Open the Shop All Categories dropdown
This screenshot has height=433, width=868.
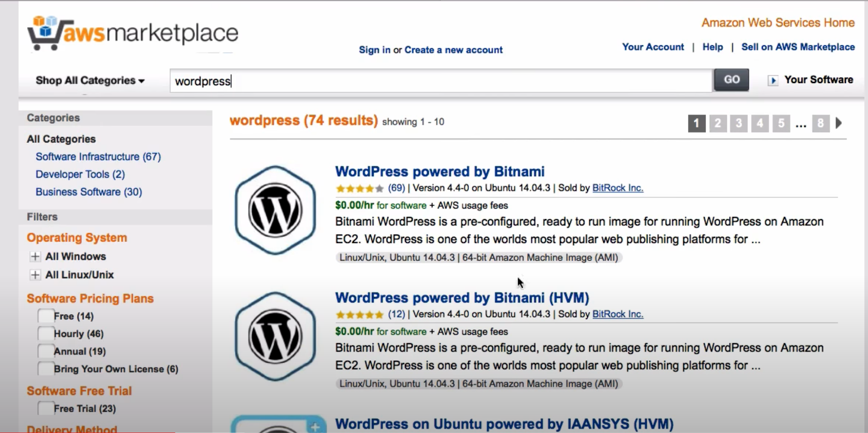click(90, 80)
